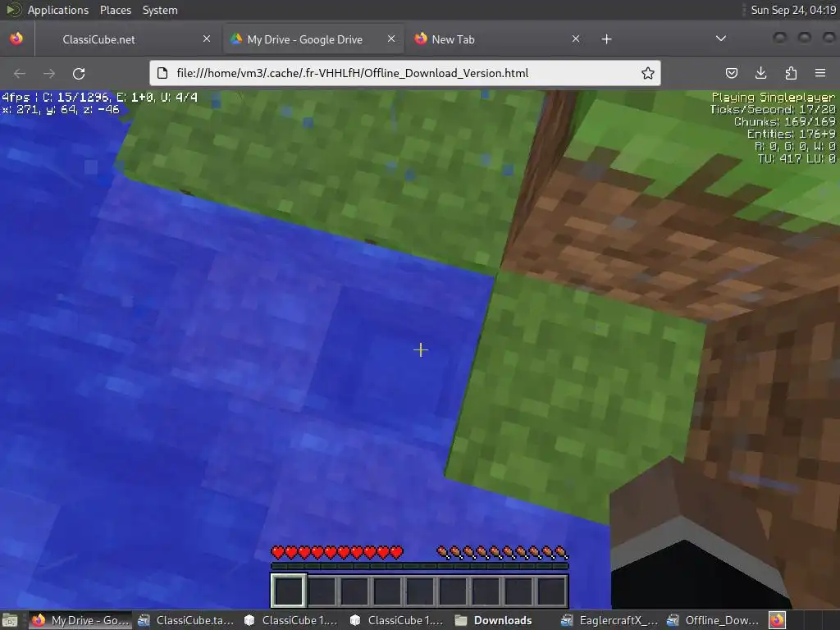The height and width of the screenshot is (630, 840).
Task: Click the Applications menu logo icon
Action: coord(13,10)
